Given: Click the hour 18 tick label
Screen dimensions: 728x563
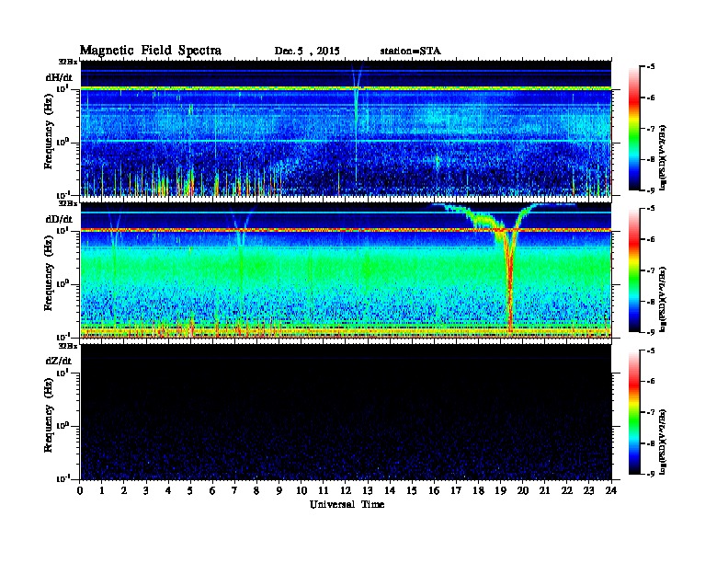Looking at the screenshot, I should (478, 491).
